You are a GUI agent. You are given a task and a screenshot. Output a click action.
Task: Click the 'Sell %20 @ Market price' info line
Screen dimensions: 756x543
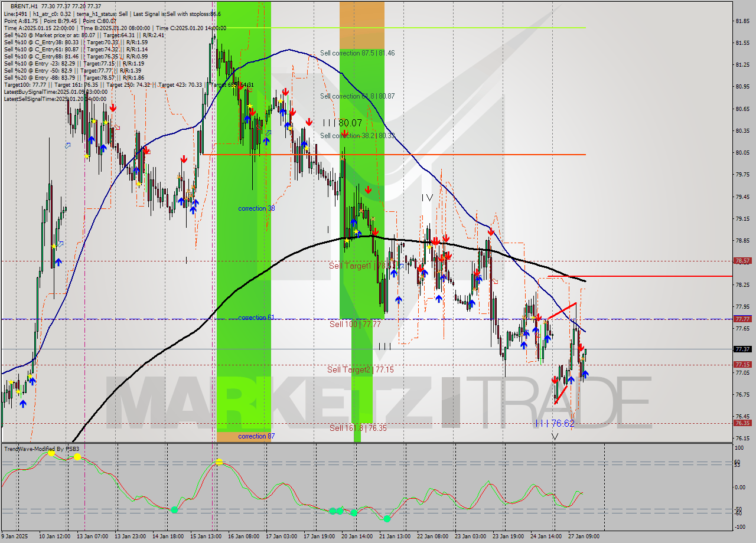point(84,35)
